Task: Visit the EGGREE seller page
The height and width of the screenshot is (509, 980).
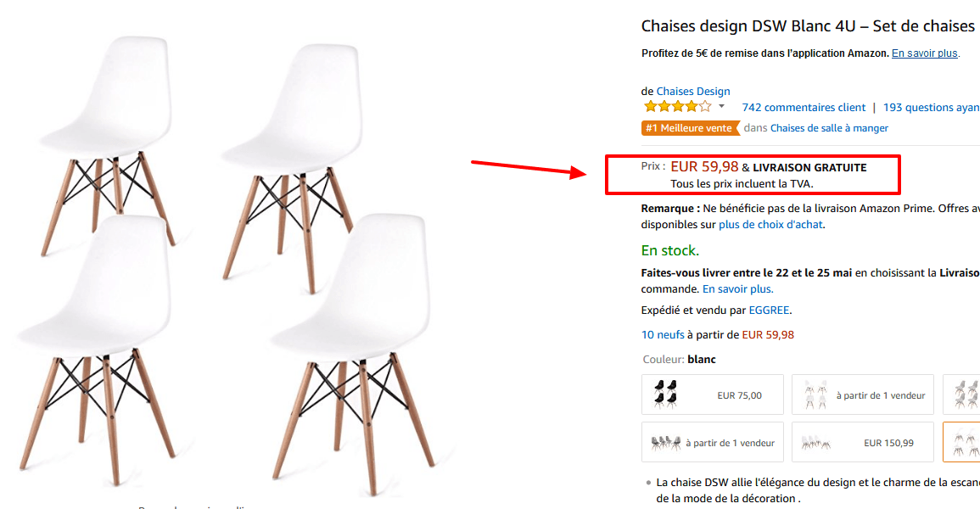Action: 769,310
